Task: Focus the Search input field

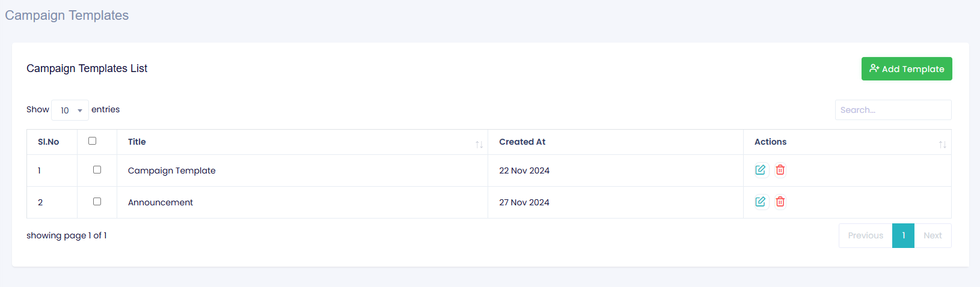Action: [x=893, y=110]
